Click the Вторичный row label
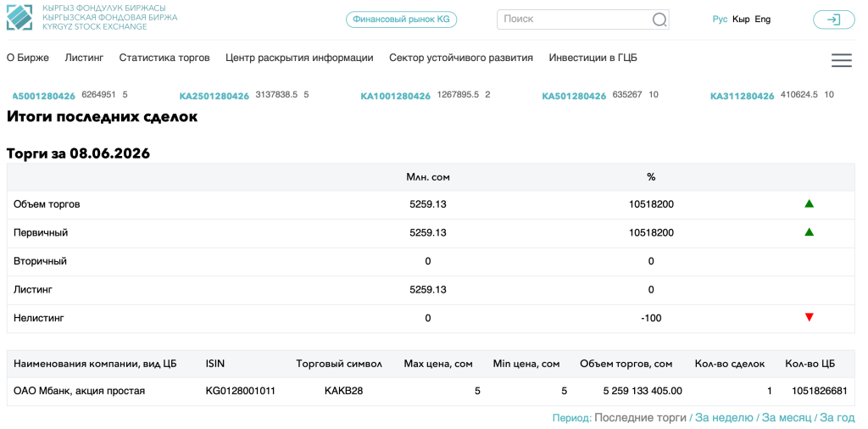This screenshot has width=868, height=429. coord(40,261)
